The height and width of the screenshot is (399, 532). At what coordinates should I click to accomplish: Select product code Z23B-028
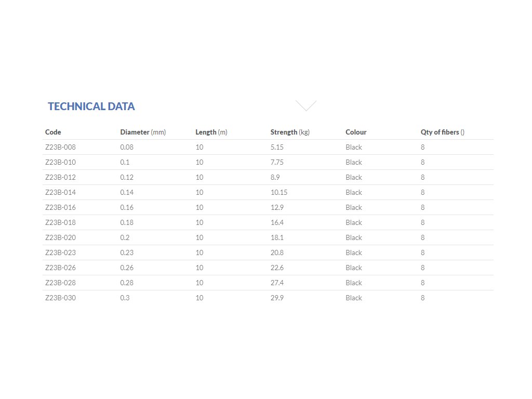60,283
